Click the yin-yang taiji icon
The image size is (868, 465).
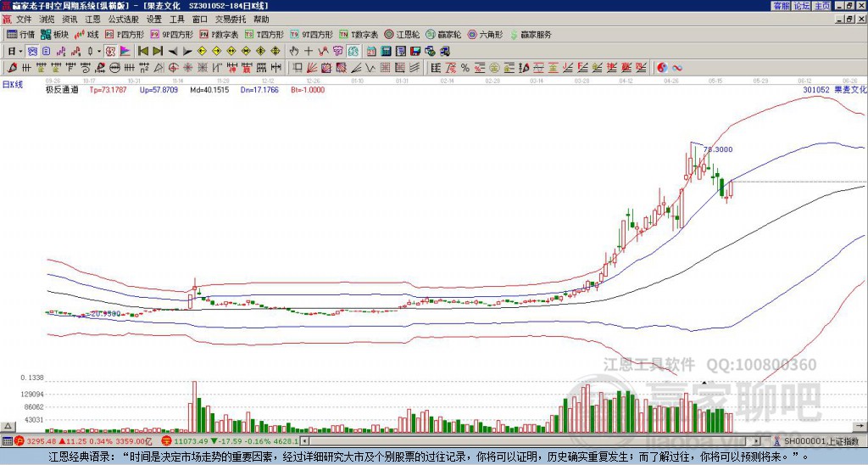tap(662, 68)
